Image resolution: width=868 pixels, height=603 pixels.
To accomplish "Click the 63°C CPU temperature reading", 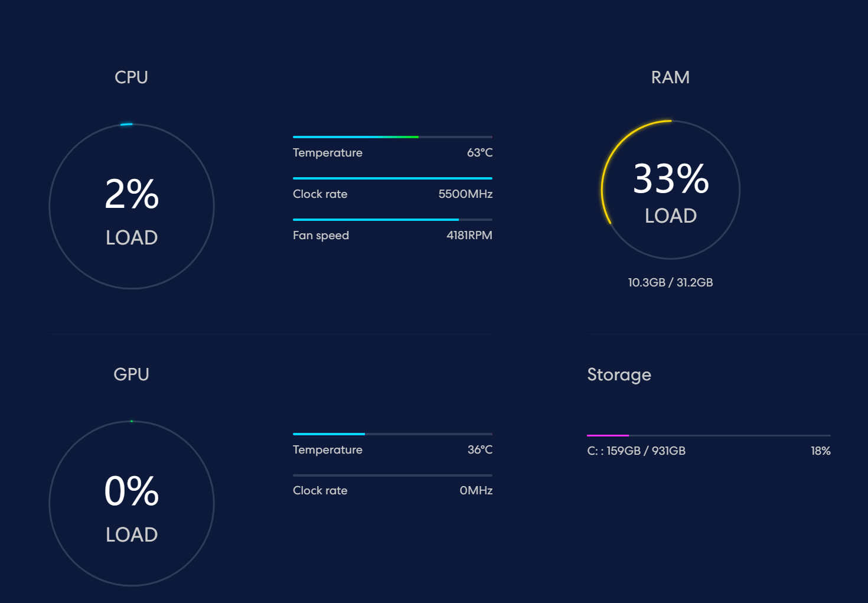I will [x=479, y=152].
